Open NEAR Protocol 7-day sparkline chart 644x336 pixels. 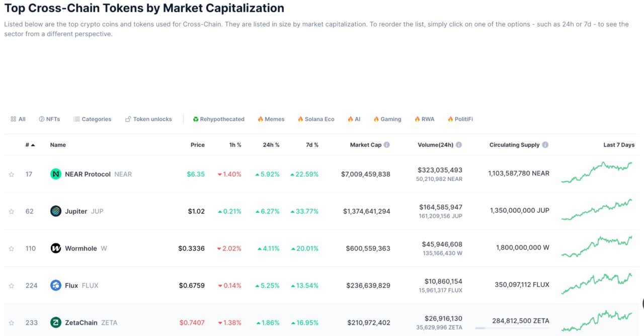pyautogui.click(x=597, y=173)
